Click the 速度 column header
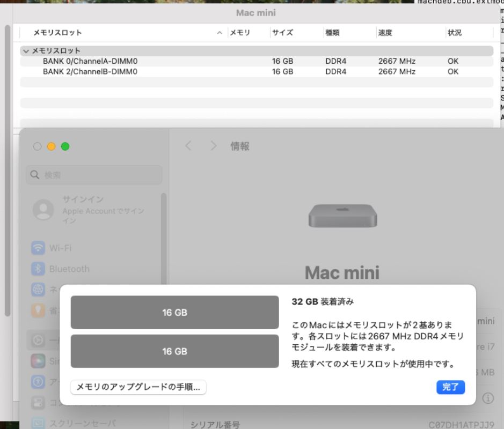The image size is (504, 429). tap(385, 32)
